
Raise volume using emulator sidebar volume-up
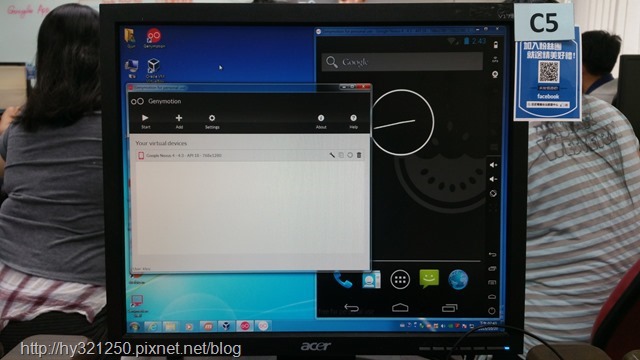click(493, 165)
